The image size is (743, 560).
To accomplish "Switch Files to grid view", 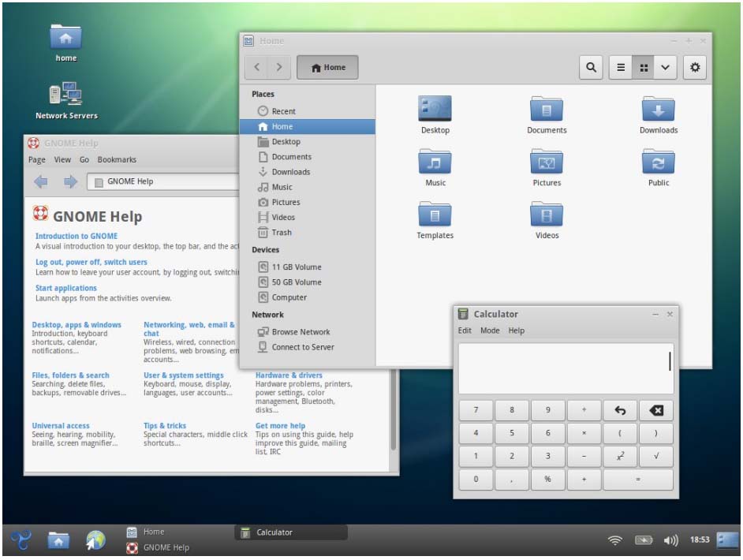I will (644, 67).
